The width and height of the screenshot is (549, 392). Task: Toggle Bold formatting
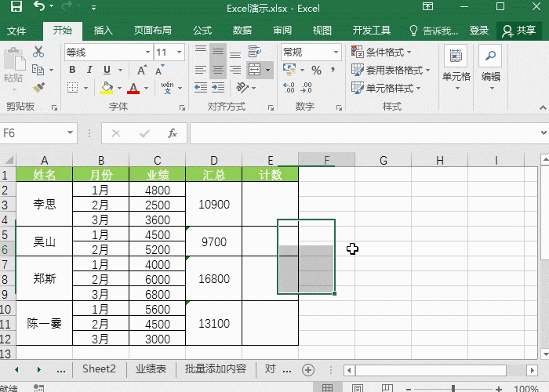pos(71,71)
